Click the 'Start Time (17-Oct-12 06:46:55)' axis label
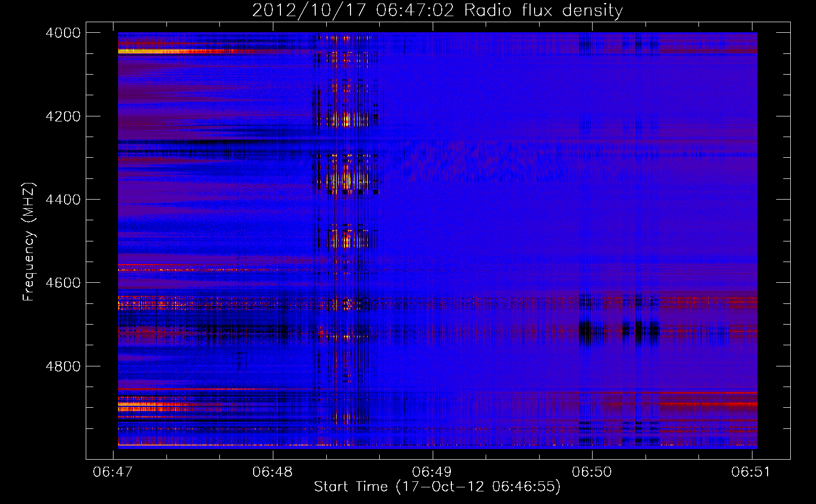The width and height of the screenshot is (816, 504). (437, 487)
